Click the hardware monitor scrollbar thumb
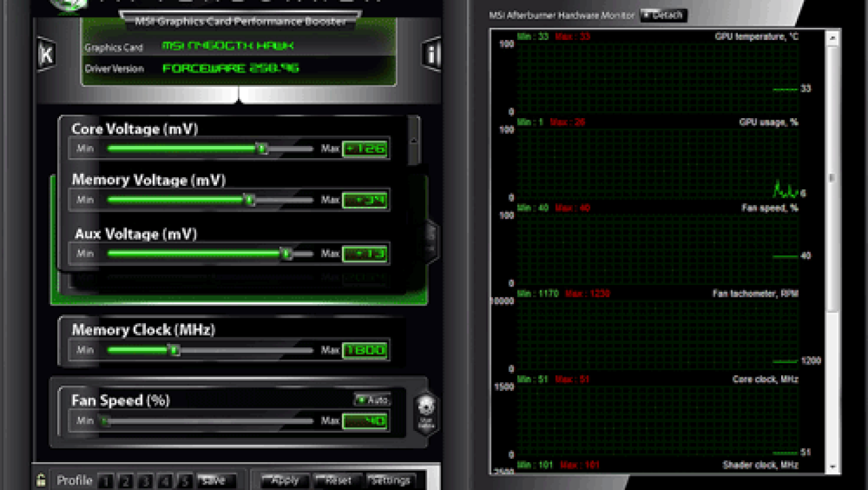 832,178
